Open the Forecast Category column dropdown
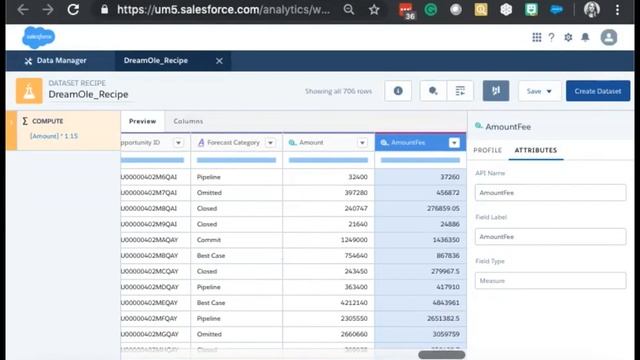 point(270,143)
